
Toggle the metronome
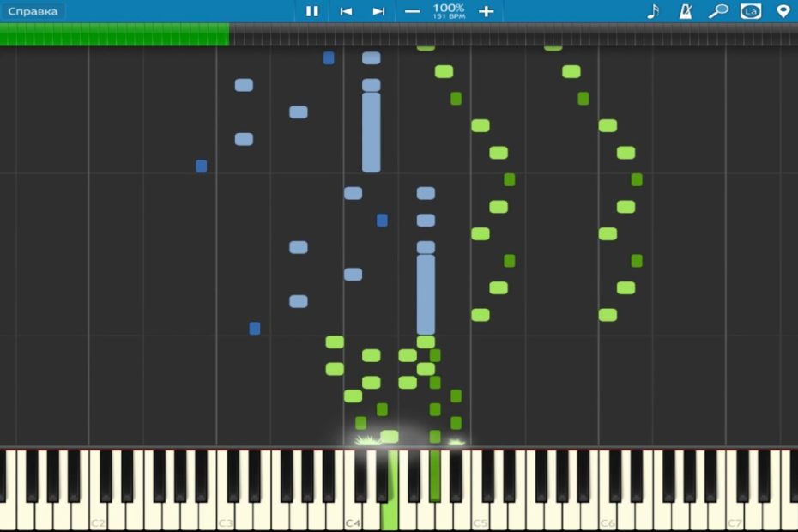(686, 11)
